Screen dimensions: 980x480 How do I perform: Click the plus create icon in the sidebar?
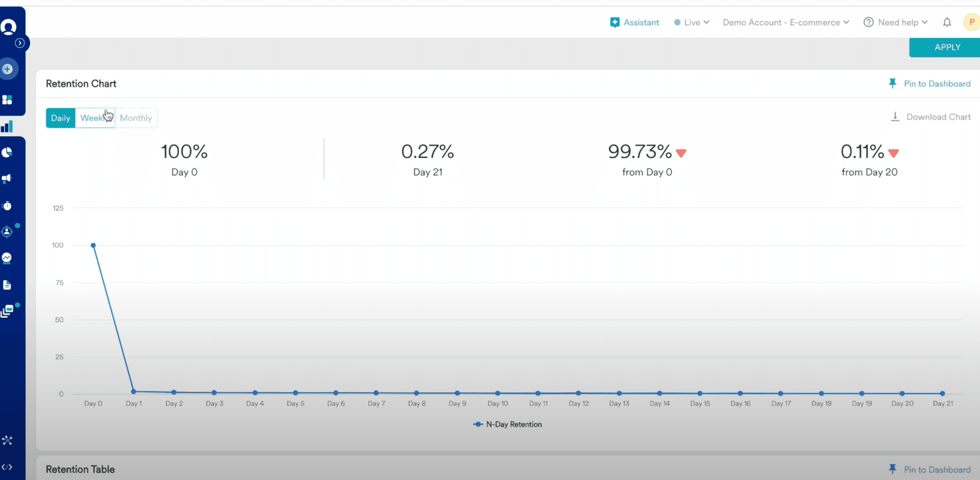7,69
